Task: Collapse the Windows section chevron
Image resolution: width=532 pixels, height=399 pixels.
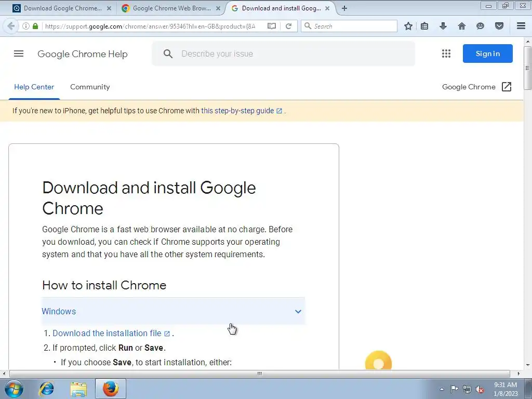Action: coord(298,312)
